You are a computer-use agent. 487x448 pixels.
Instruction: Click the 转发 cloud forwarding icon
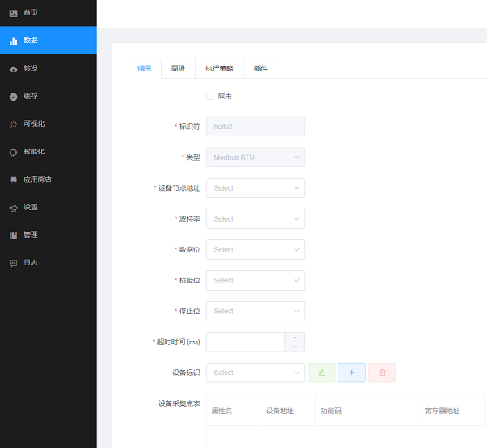[x=13, y=69]
